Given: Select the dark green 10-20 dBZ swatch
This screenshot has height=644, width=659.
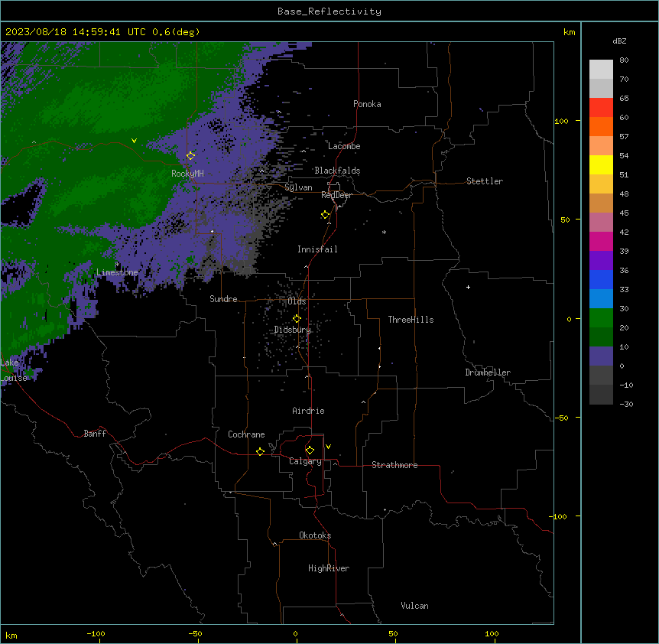Looking at the screenshot, I should pyautogui.click(x=601, y=337).
